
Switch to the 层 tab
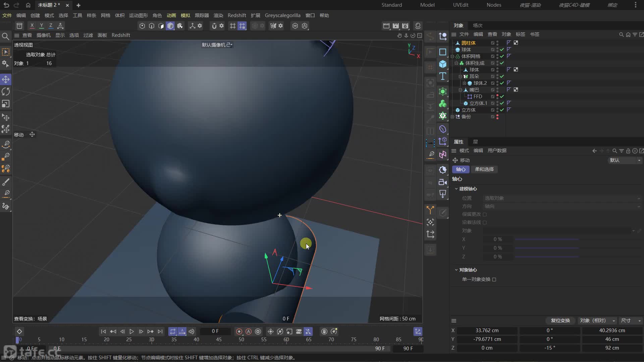click(x=475, y=142)
